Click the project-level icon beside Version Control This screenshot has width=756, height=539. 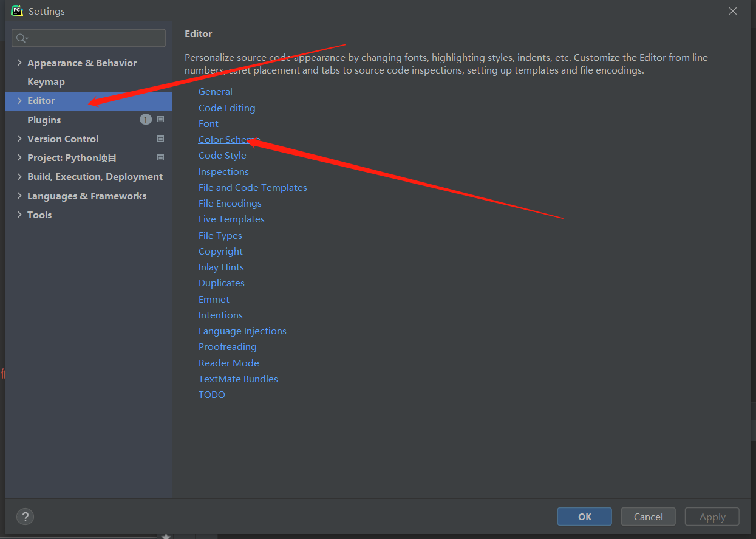(160, 139)
